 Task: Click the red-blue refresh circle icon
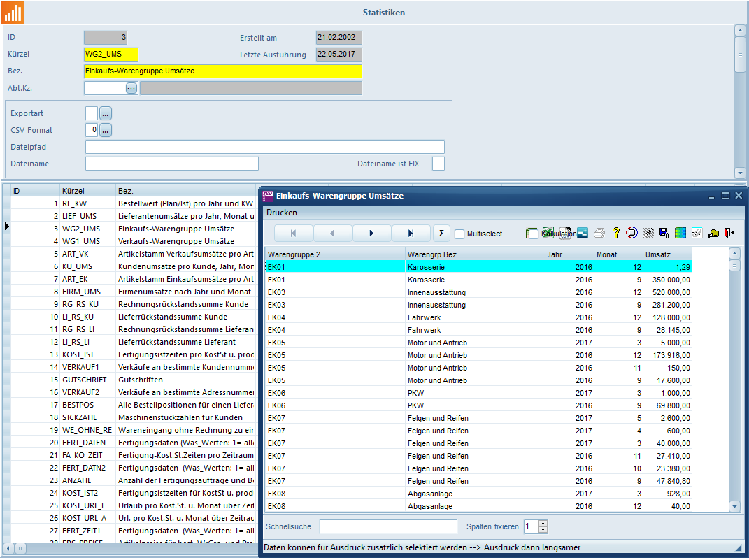(632, 234)
